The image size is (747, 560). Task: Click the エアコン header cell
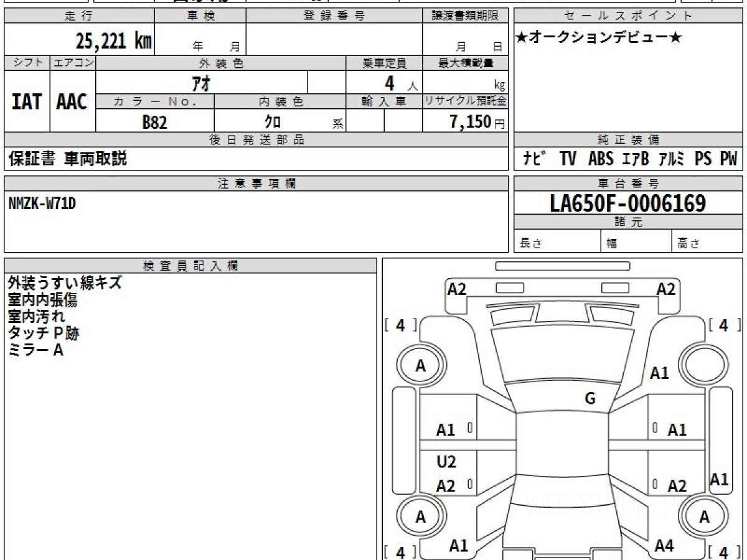73,63
